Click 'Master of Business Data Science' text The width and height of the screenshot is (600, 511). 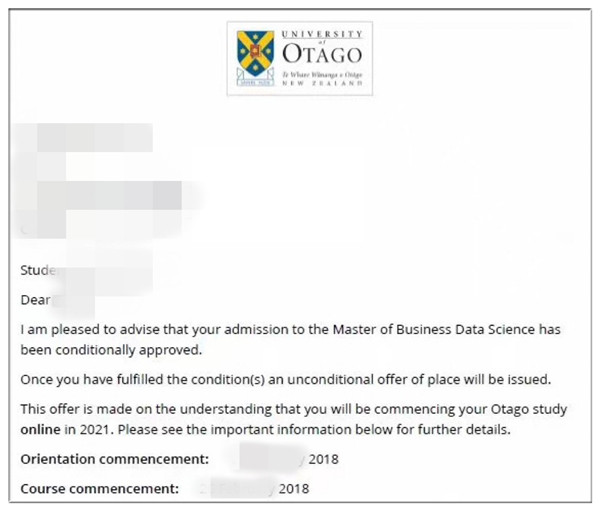424,328
